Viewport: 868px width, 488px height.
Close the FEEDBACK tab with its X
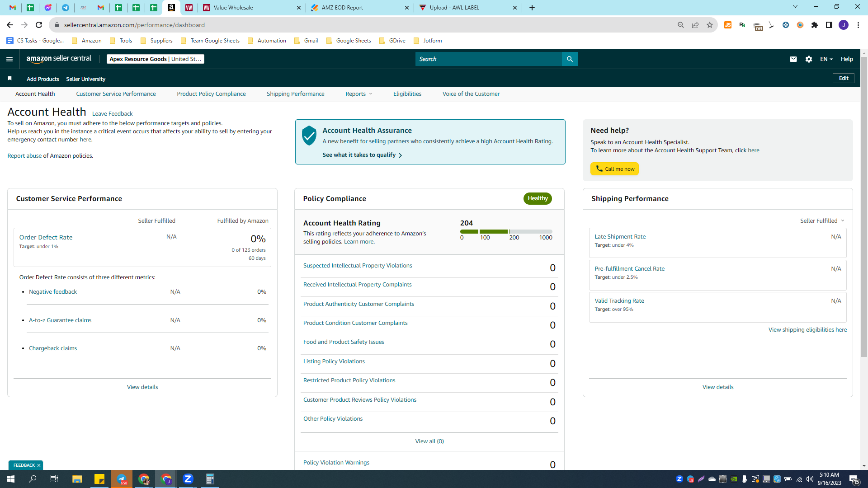(x=39, y=465)
